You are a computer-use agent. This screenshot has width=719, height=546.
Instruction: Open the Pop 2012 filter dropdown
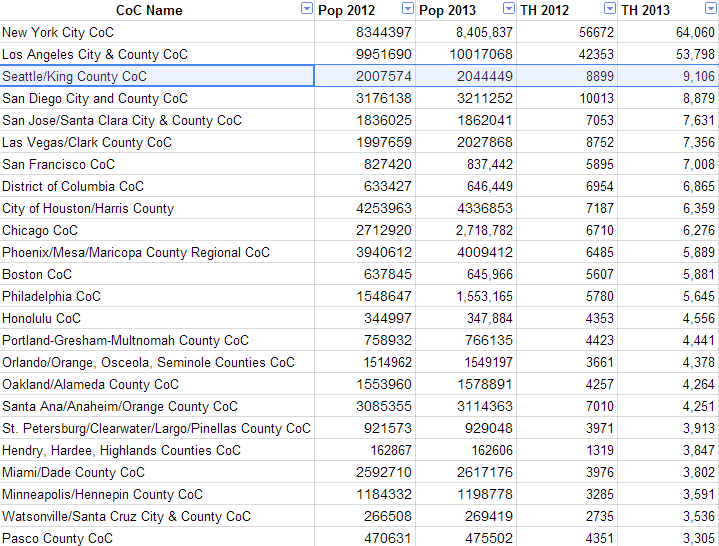click(407, 9)
